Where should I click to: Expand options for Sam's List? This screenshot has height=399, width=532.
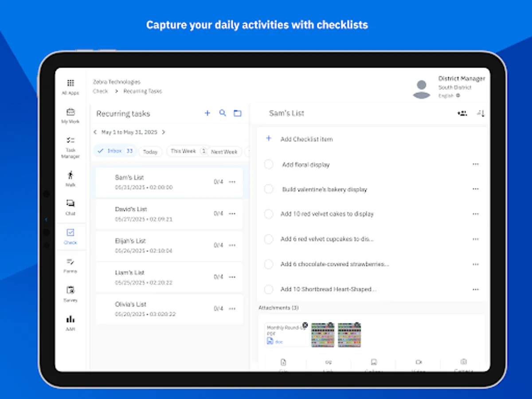tap(232, 182)
